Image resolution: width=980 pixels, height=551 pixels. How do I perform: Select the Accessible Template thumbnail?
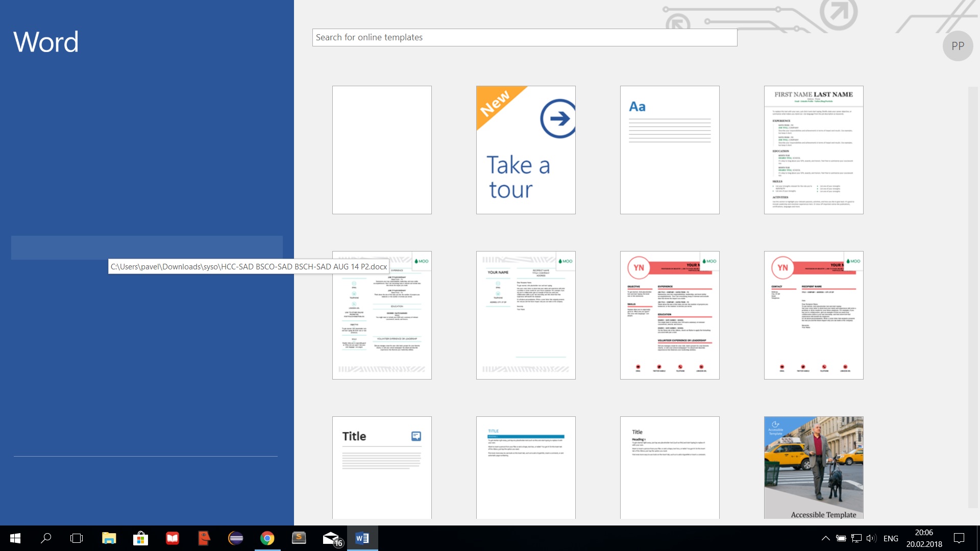[814, 468]
